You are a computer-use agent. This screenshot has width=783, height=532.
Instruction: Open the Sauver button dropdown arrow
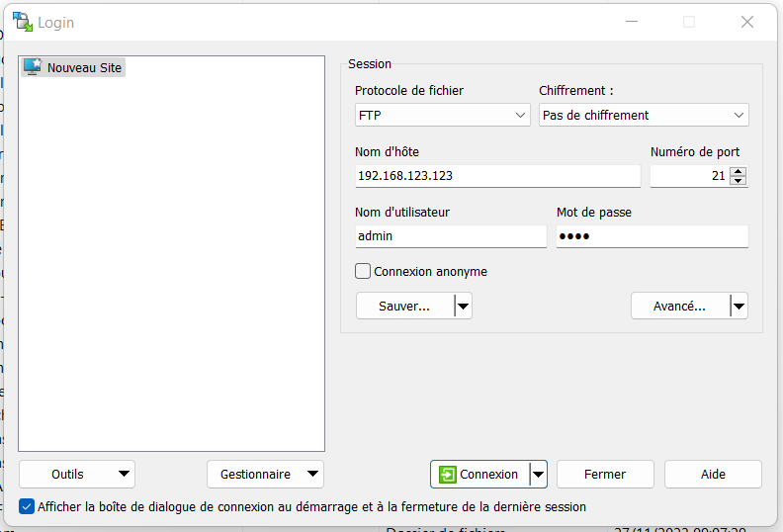click(x=463, y=307)
